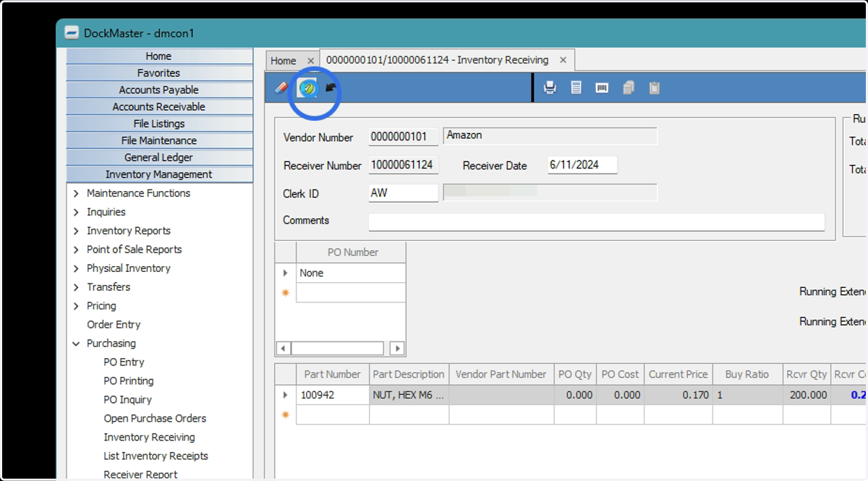Click part number cell 100942

pos(333,396)
